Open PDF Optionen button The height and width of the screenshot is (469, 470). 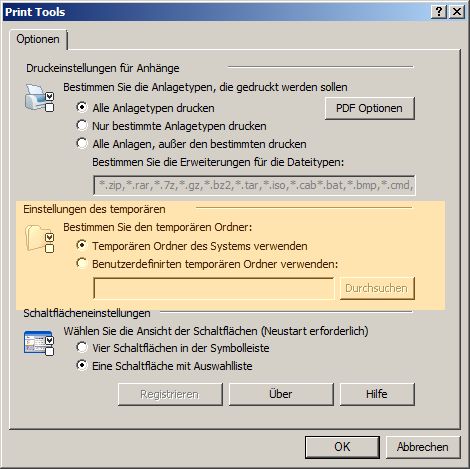click(x=370, y=108)
